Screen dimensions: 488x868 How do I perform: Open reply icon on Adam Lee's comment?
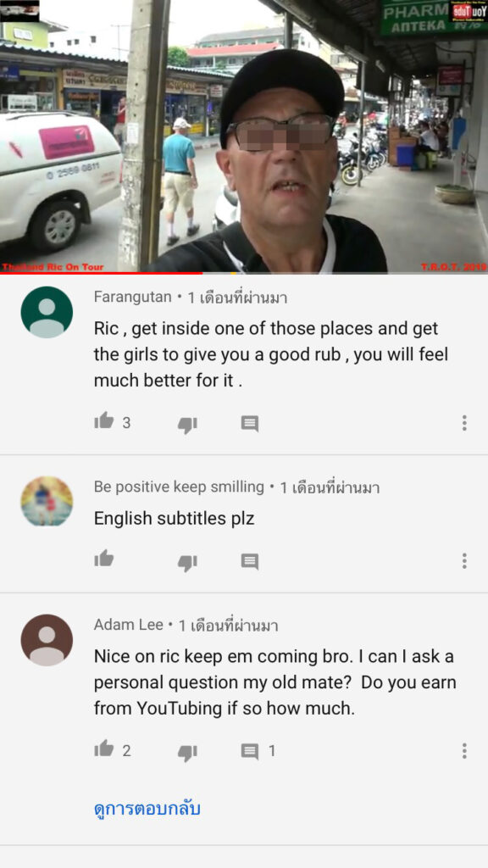click(250, 751)
